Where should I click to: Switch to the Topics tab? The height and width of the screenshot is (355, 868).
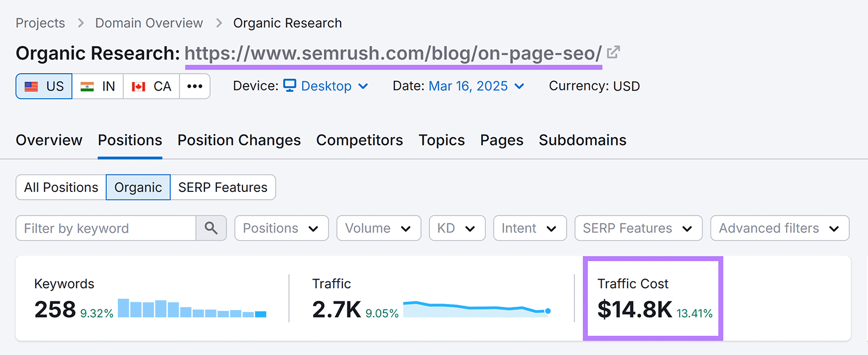pyautogui.click(x=442, y=140)
